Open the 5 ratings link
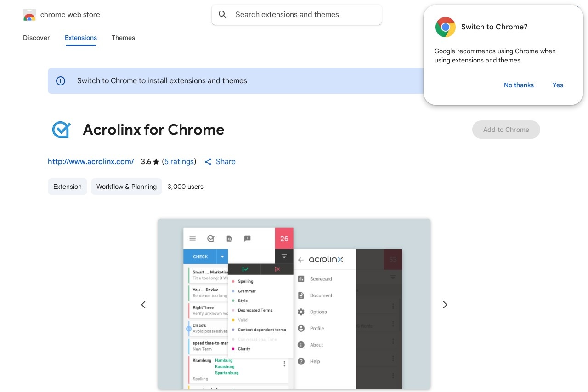 (x=179, y=162)
